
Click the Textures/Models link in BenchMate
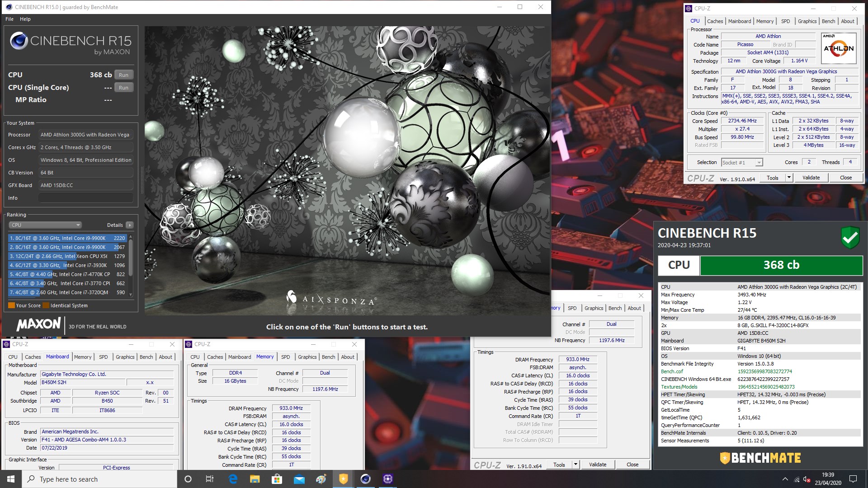pyautogui.click(x=679, y=387)
